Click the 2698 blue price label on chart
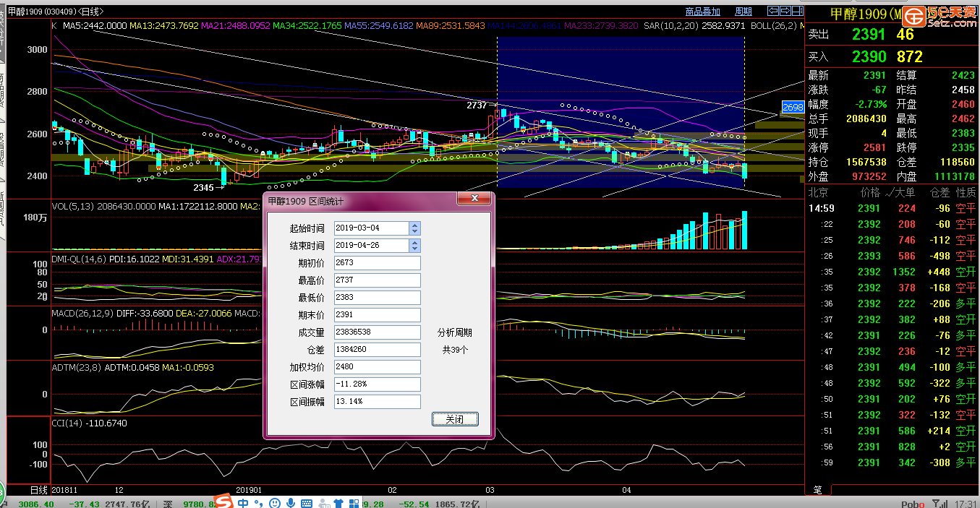 tap(793, 107)
